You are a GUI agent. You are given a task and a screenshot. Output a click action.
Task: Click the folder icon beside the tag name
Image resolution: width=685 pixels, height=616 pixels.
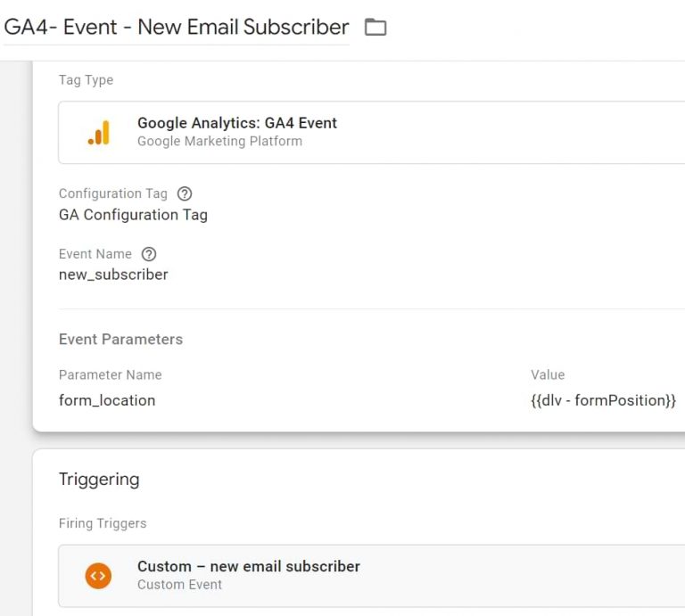[x=376, y=28]
